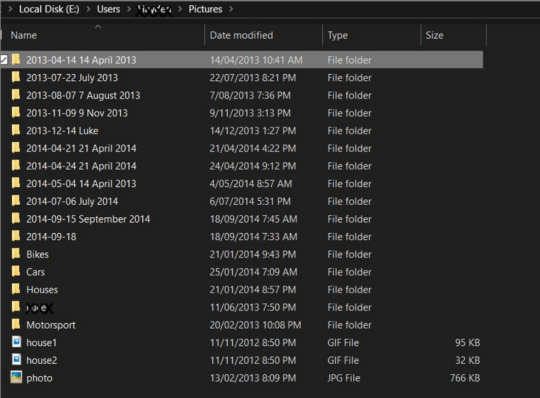The image size is (540, 398).
Task: Select folder name 2014-04-24 21 April 2014
Action: pyautogui.click(x=81, y=166)
